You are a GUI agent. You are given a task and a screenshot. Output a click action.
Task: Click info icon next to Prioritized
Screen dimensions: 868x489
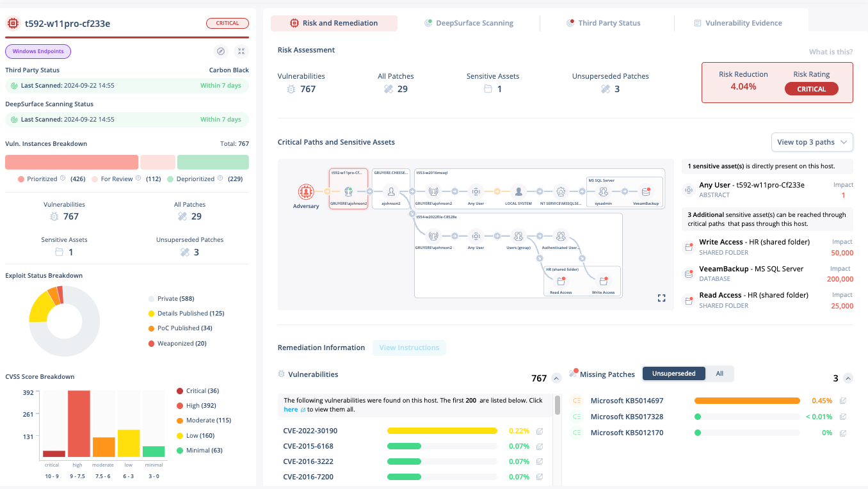click(x=63, y=179)
